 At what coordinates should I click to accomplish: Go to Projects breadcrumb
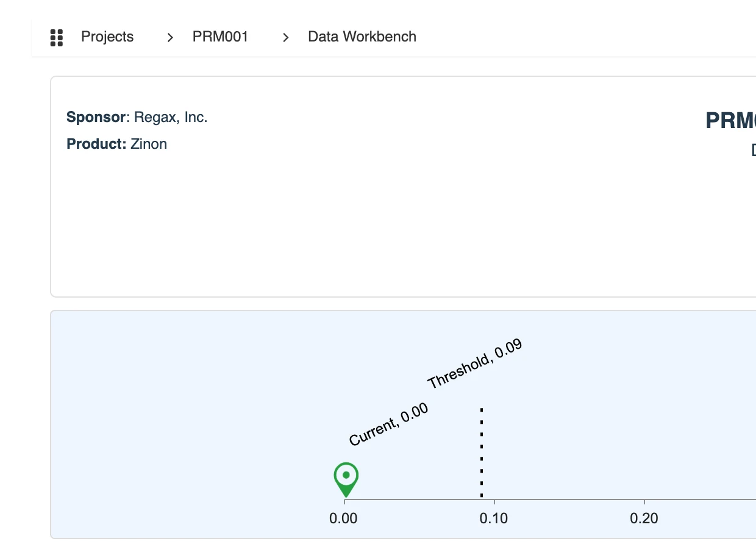pos(107,37)
